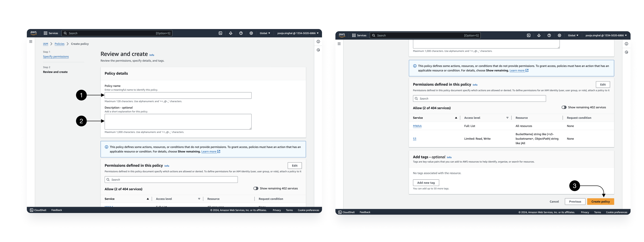Viewport: 644px width, 242px height.
Task: Open pooja.singhal account menu in left window
Action: pos(298,33)
